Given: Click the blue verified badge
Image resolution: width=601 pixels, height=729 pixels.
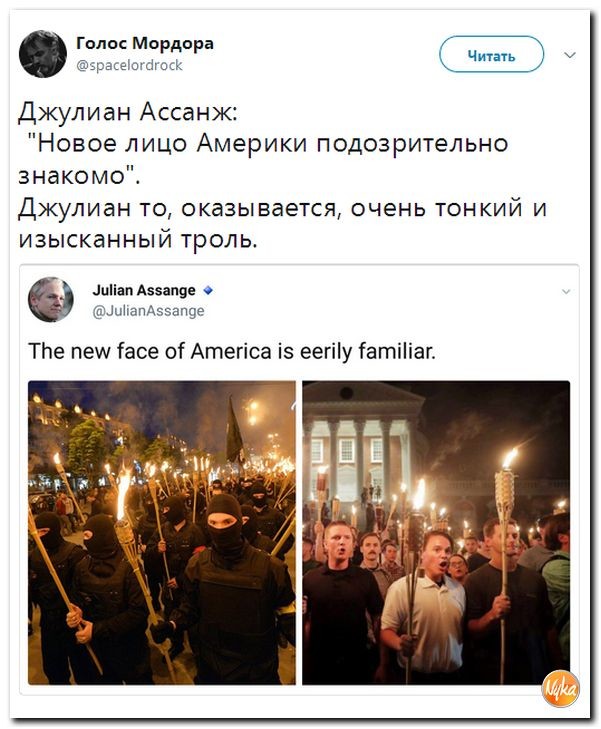Looking at the screenshot, I should pos(208,291).
